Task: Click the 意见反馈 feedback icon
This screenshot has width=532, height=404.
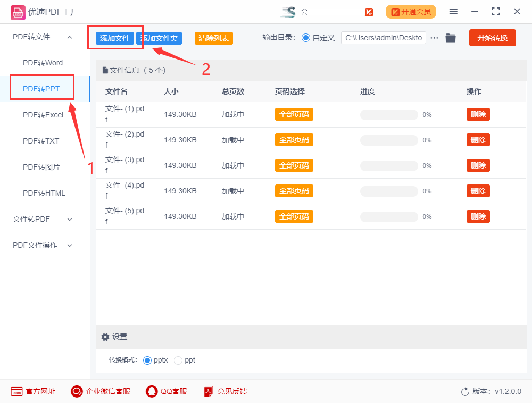Action: 209,391
